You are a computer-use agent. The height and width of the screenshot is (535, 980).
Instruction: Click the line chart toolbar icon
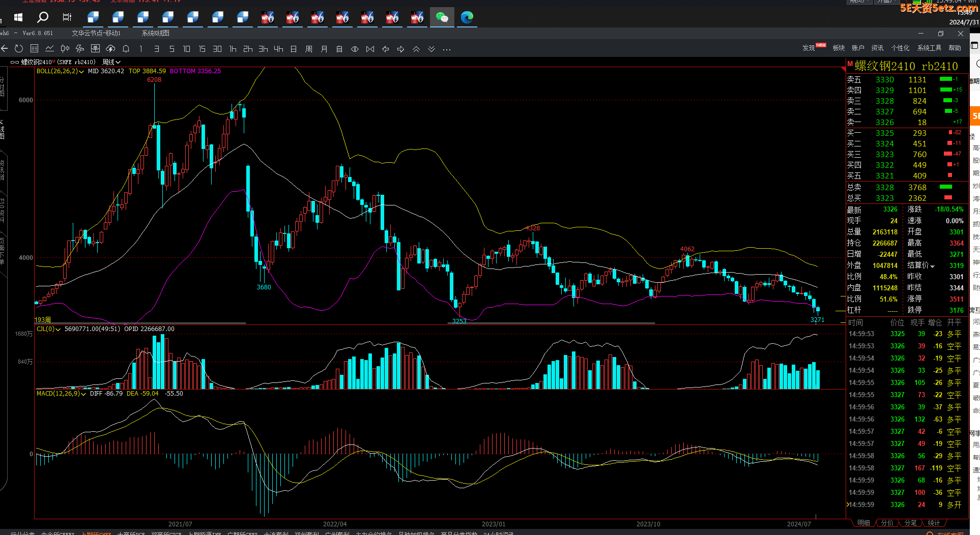(x=49, y=49)
